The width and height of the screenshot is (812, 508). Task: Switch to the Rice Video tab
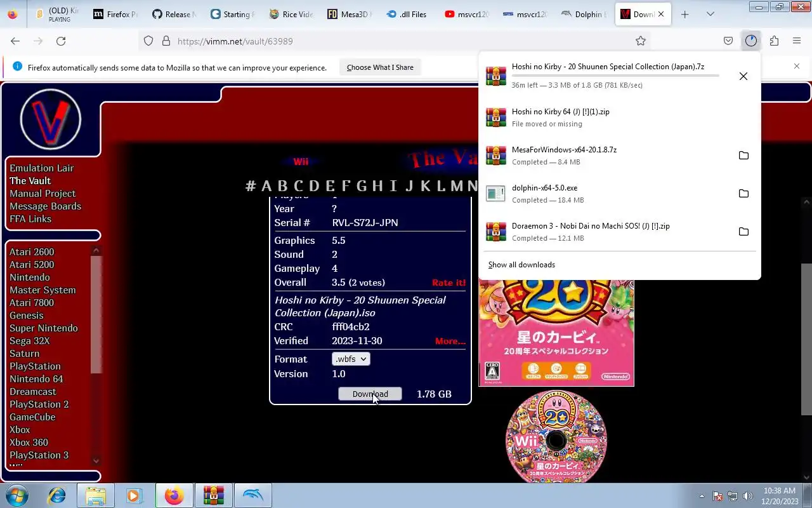click(291, 14)
